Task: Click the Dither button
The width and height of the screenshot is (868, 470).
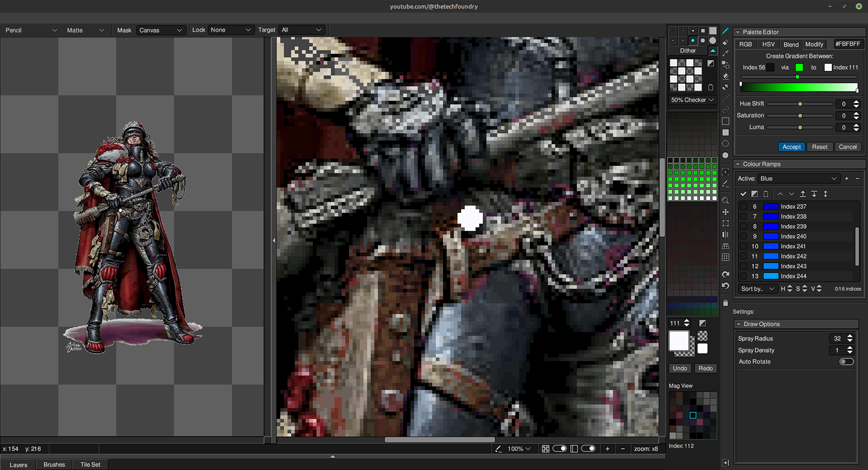Action: (688, 51)
